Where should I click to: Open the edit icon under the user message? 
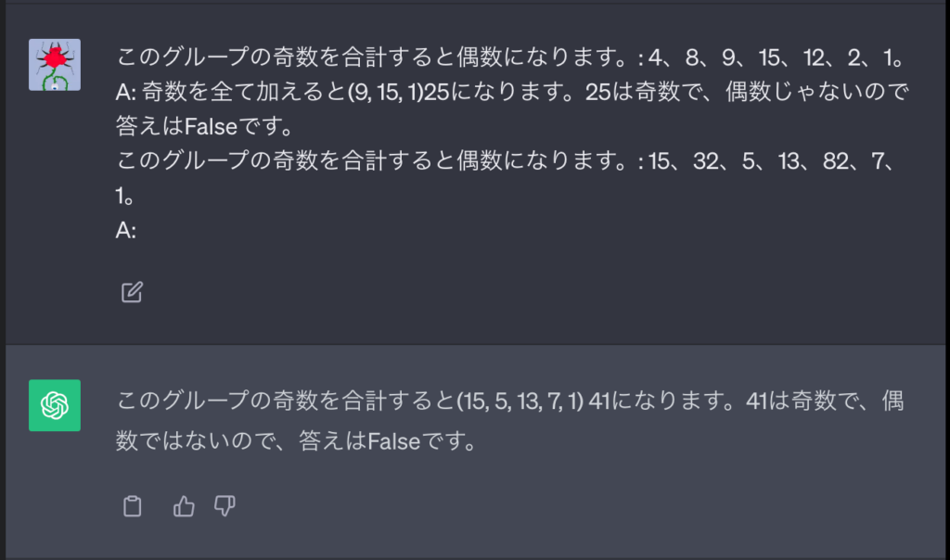click(x=131, y=291)
